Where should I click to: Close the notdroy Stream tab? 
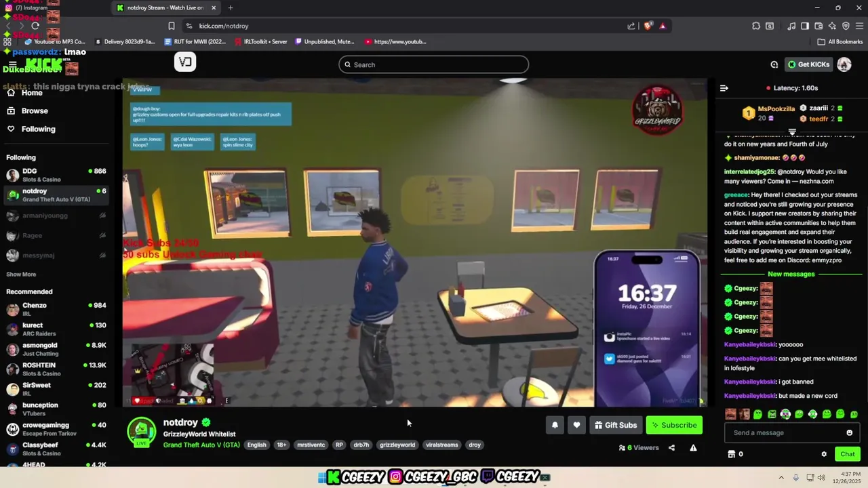click(x=214, y=7)
